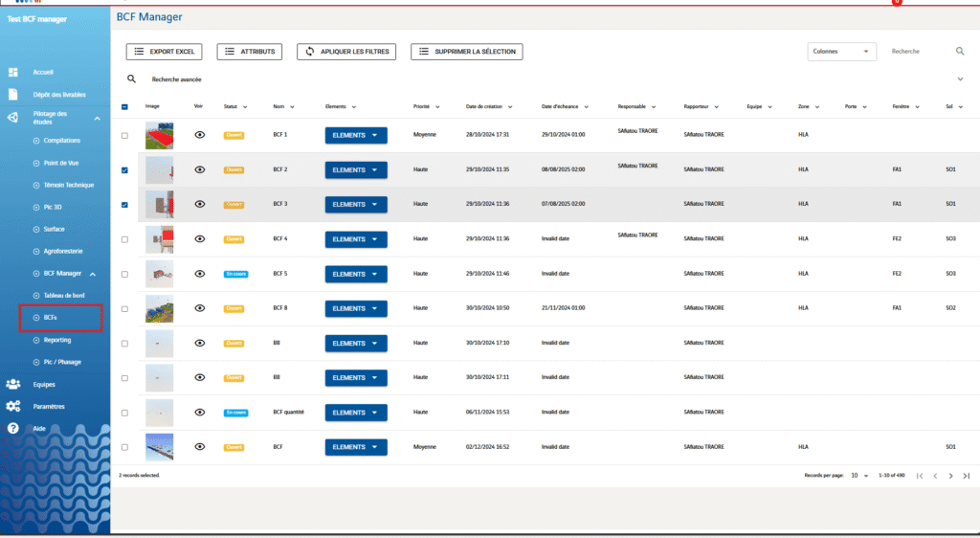Open the BCF 3 image thumbnail
Image resolution: width=980 pixels, height=538 pixels.
coord(159,204)
